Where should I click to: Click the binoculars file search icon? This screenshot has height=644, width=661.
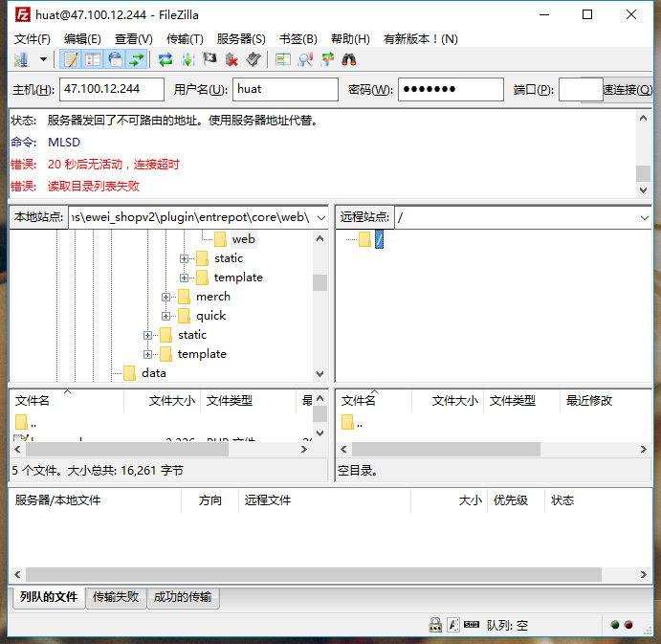pyautogui.click(x=349, y=59)
